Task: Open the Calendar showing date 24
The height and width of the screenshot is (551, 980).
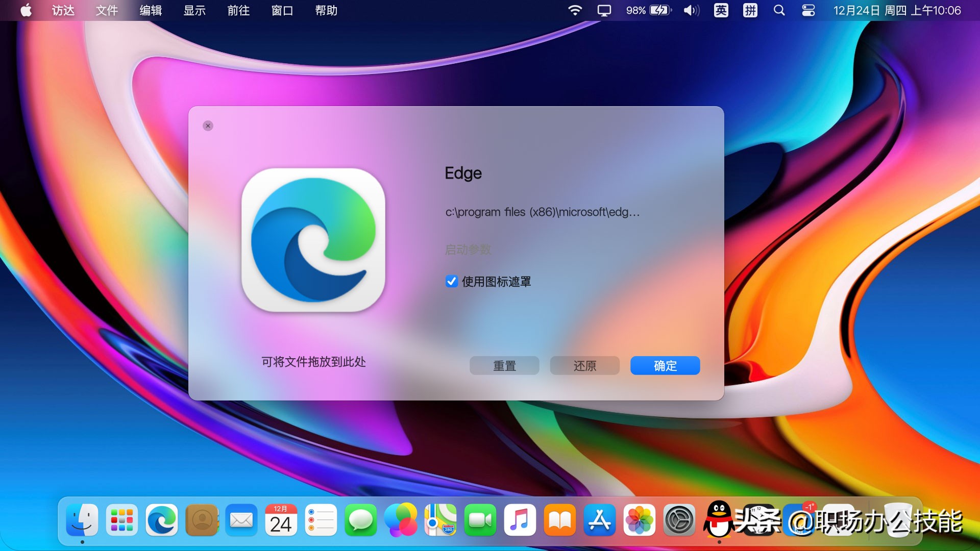Action: (281, 520)
